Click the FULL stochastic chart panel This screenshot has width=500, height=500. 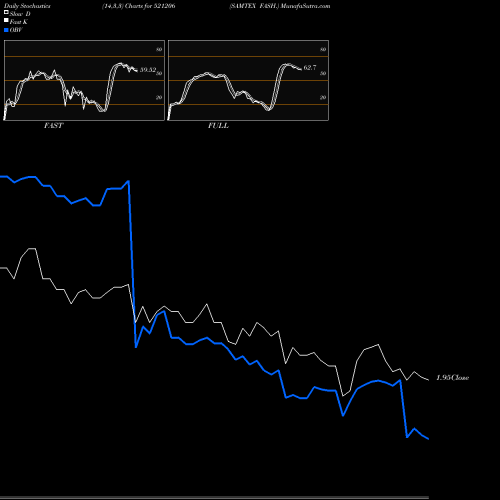pos(248,80)
